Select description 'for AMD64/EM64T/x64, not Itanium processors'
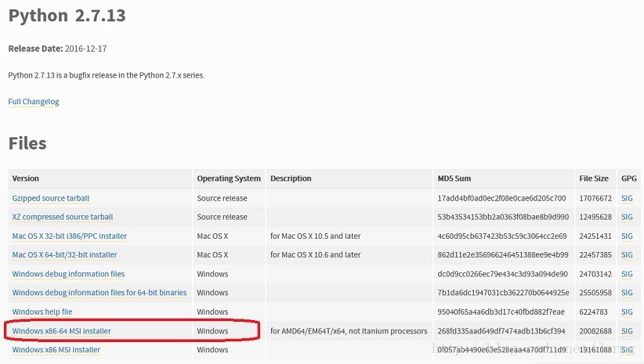This screenshot has height=364, width=644. tap(349, 331)
